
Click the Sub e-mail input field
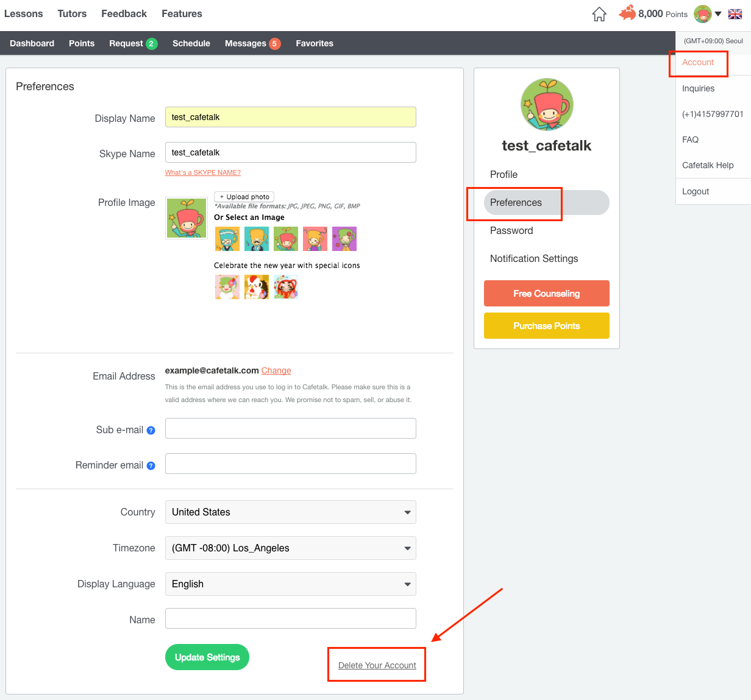(x=291, y=428)
